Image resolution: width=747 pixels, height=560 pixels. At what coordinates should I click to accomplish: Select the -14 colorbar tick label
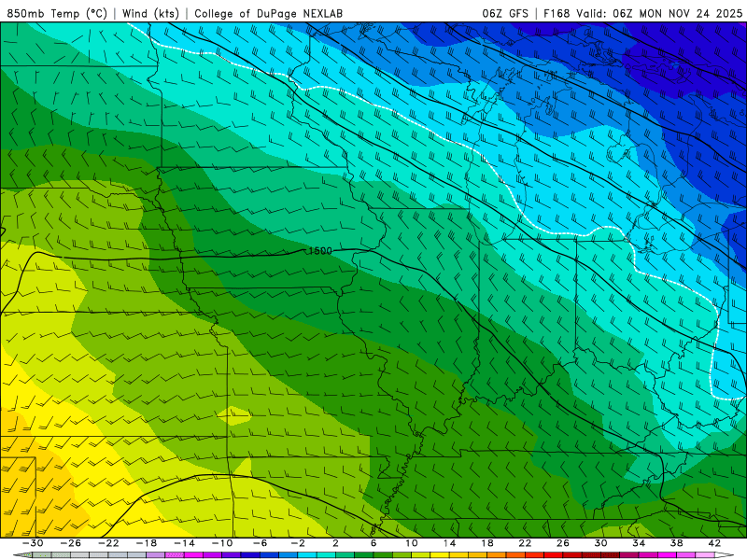tap(184, 543)
